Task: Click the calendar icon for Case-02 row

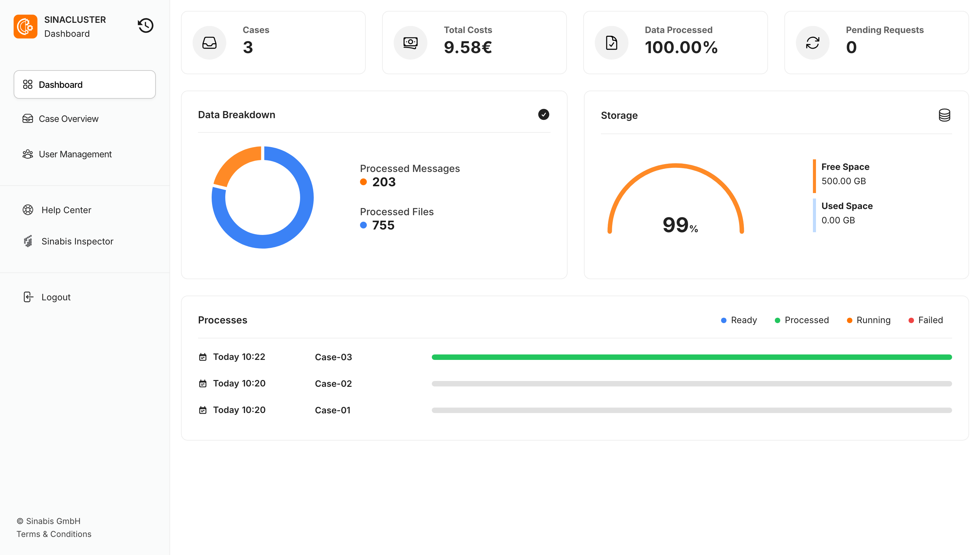Action: click(x=203, y=383)
